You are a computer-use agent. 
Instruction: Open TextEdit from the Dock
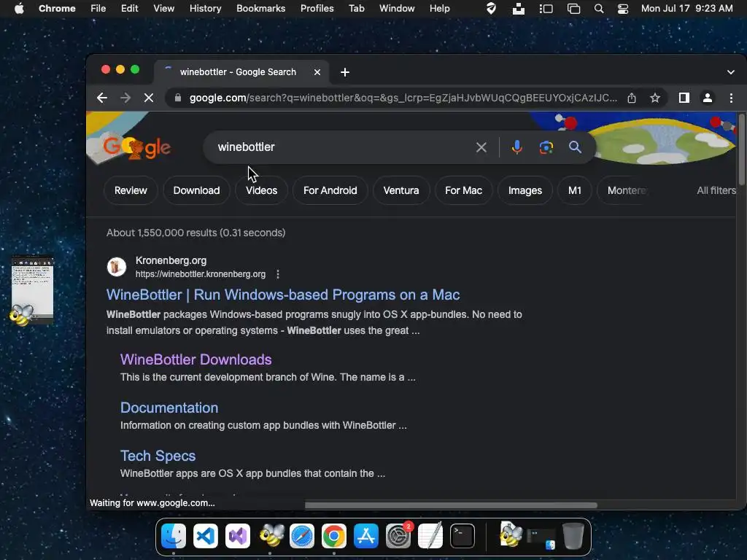click(430, 536)
